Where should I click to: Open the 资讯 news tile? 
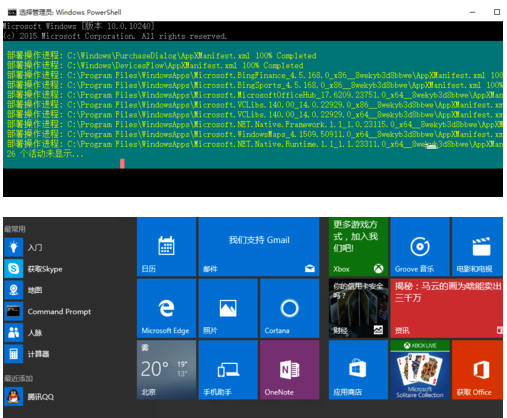[447, 308]
